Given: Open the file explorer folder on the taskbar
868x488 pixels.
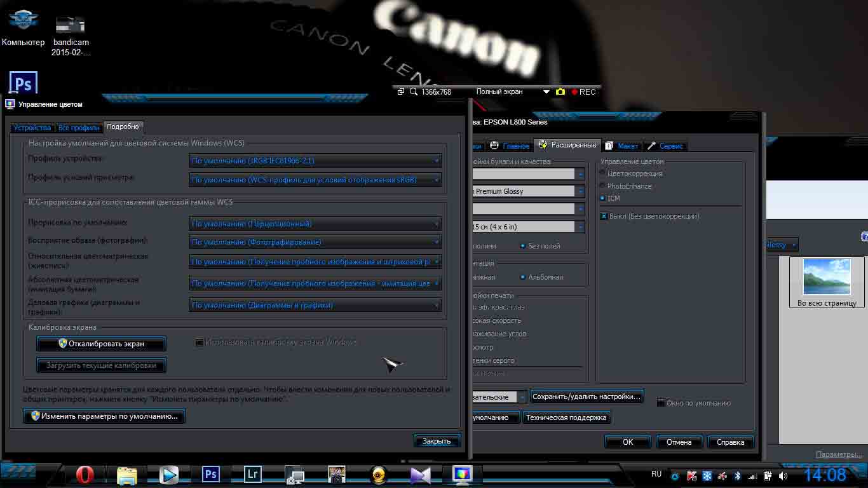Looking at the screenshot, I should click(x=127, y=475).
